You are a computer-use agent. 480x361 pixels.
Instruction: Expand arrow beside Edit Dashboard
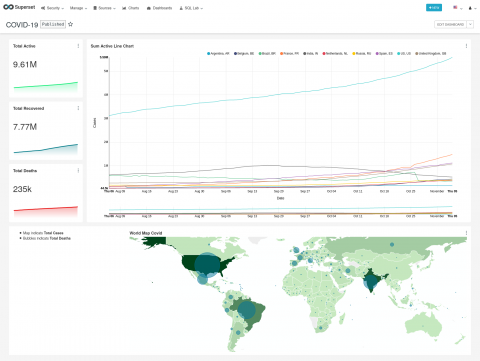[470, 24]
